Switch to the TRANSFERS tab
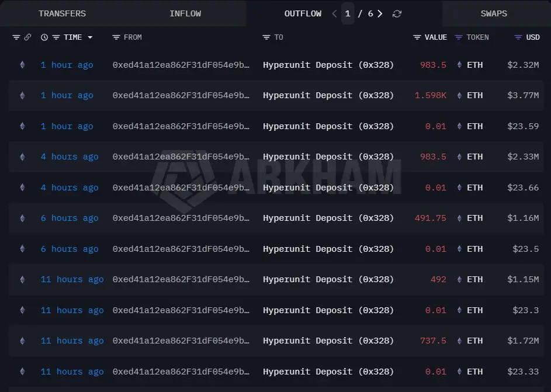Viewport: 551px width, 392px height. coord(62,13)
